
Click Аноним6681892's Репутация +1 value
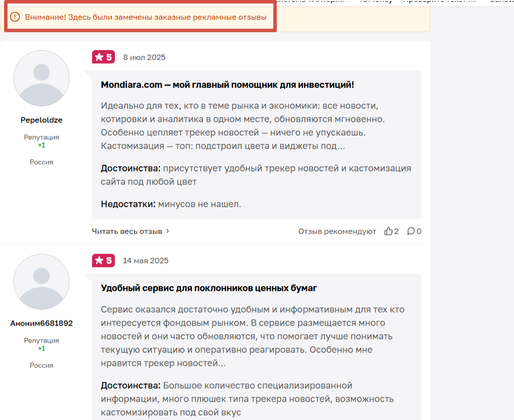(42, 348)
